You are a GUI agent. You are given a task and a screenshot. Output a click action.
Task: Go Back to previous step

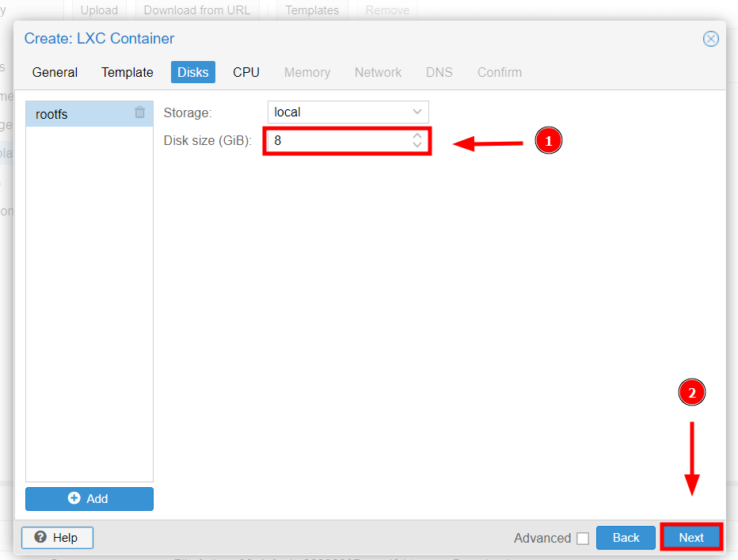(626, 538)
